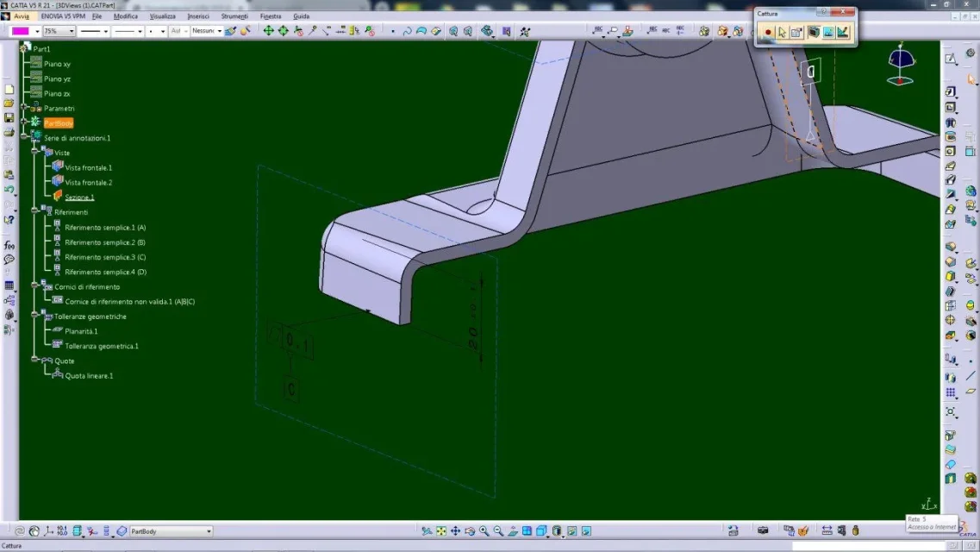Open the Visualizza menu

pos(163,16)
